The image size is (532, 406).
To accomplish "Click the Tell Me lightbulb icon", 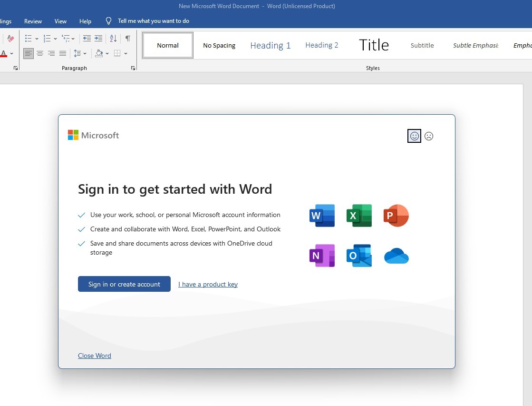I will pos(108,21).
